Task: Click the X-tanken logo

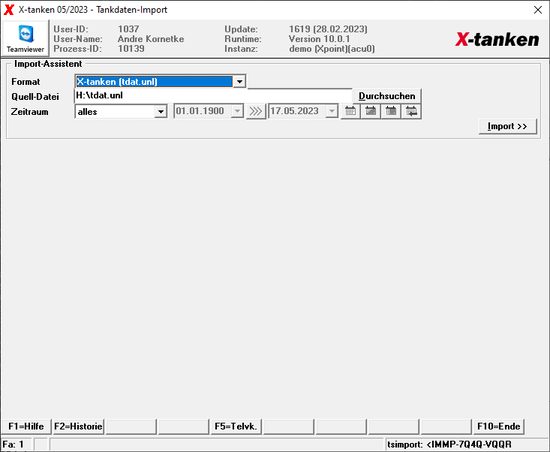Action: pyautogui.click(x=497, y=39)
